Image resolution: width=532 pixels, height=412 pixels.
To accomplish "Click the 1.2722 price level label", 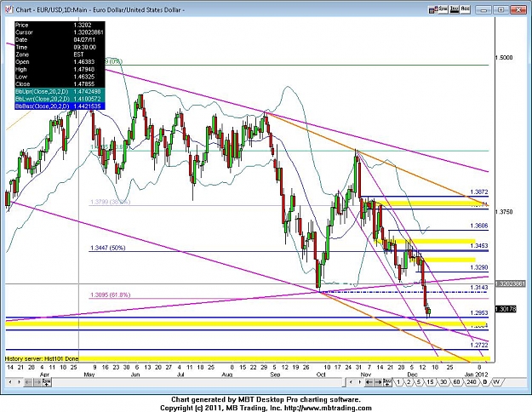I will tap(478, 345).
